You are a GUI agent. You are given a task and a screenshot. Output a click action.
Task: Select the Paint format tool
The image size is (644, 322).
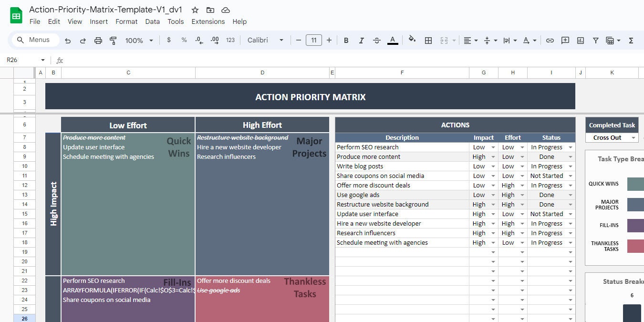click(x=114, y=40)
